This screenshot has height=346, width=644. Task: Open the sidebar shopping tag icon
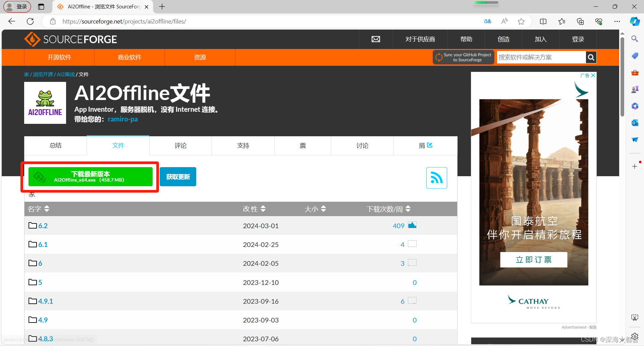635,56
